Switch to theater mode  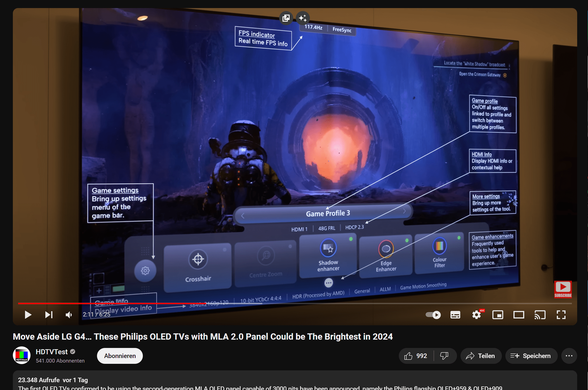(519, 314)
